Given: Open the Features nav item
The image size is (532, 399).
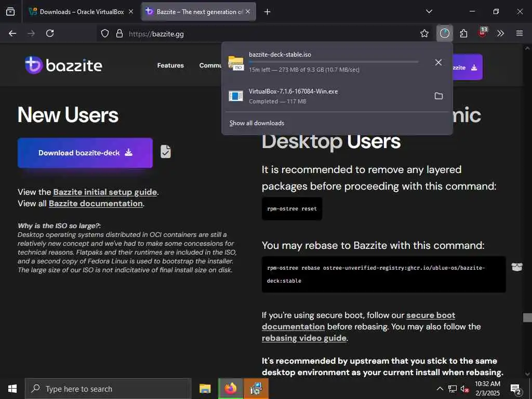Looking at the screenshot, I should point(170,65).
